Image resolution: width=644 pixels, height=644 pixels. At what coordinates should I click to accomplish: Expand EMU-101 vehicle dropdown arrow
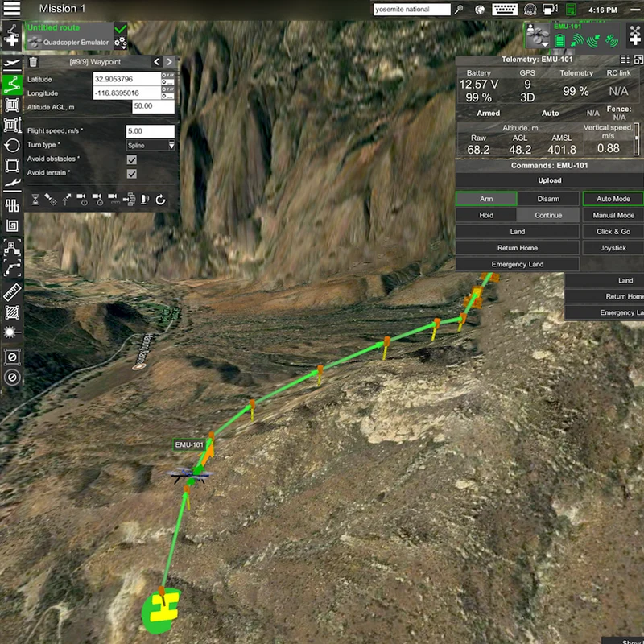click(x=545, y=44)
